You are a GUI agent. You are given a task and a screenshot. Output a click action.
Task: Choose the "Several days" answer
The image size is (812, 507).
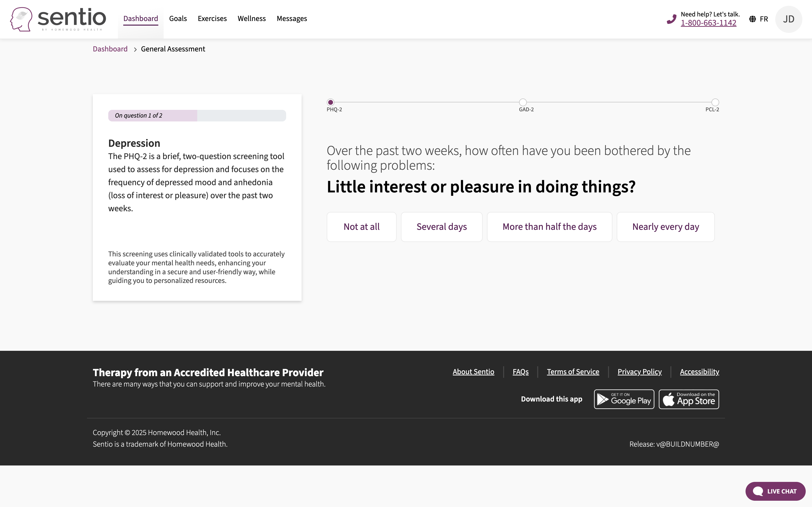pos(442,227)
